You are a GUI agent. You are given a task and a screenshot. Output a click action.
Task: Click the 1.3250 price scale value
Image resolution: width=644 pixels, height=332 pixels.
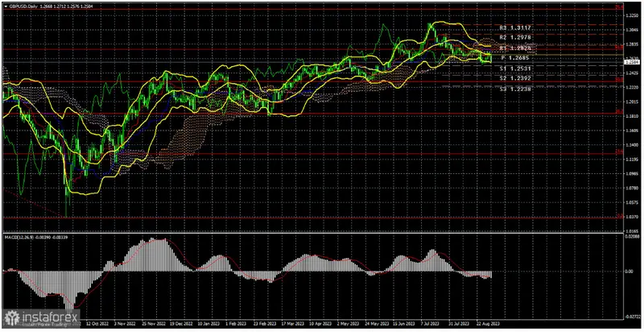tap(630, 15)
